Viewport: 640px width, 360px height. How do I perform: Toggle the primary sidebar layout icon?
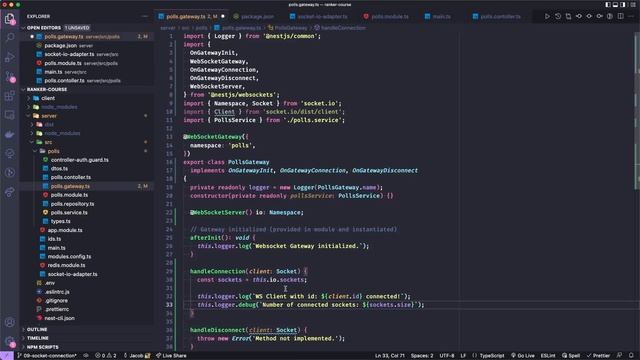pyautogui.click(x=608, y=4)
